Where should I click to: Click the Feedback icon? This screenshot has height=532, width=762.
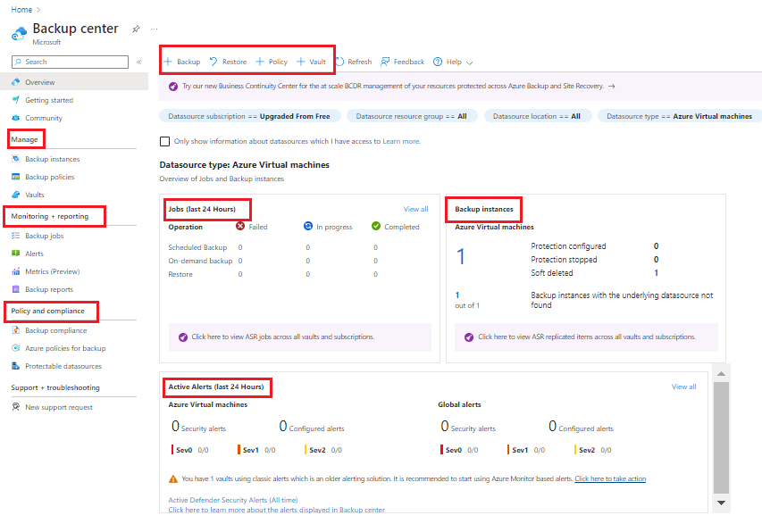click(x=385, y=62)
